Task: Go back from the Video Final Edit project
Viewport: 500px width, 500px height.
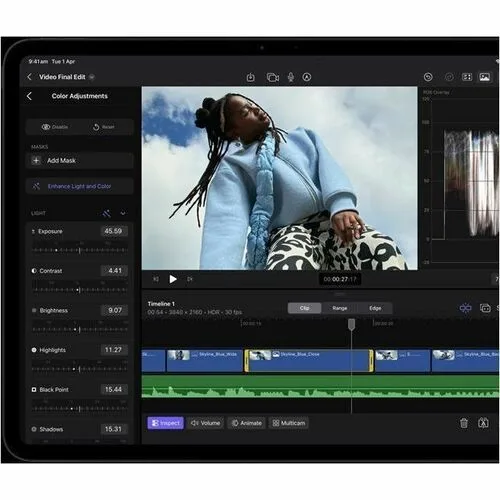Action: 29,77
